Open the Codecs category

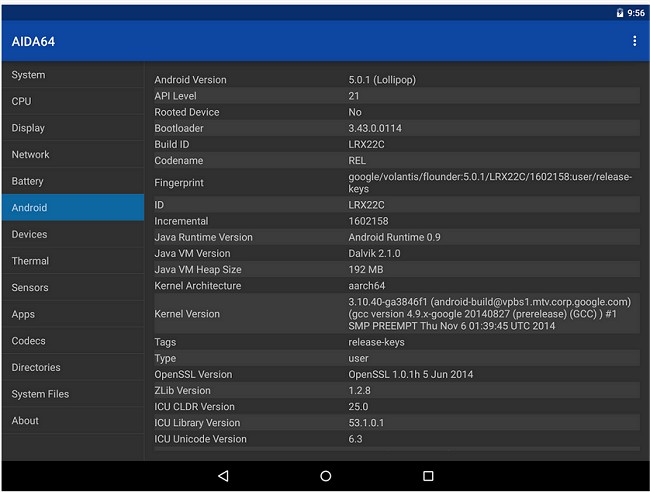pyautogui.click(x=72, y=341)
